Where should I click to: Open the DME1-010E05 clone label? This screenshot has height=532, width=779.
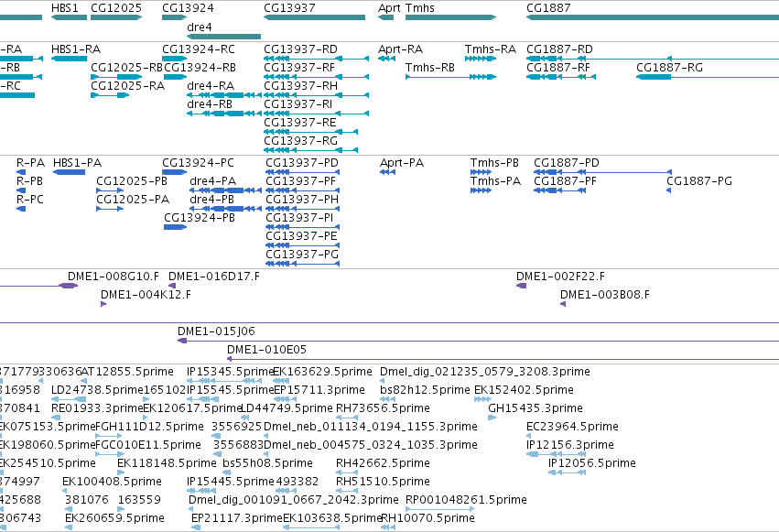click(266, 350)
